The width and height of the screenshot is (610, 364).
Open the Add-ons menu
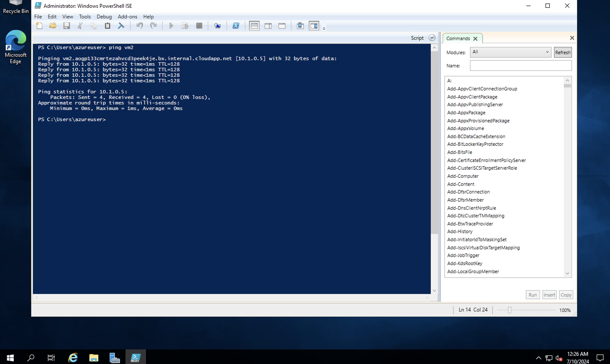point(127,16)
